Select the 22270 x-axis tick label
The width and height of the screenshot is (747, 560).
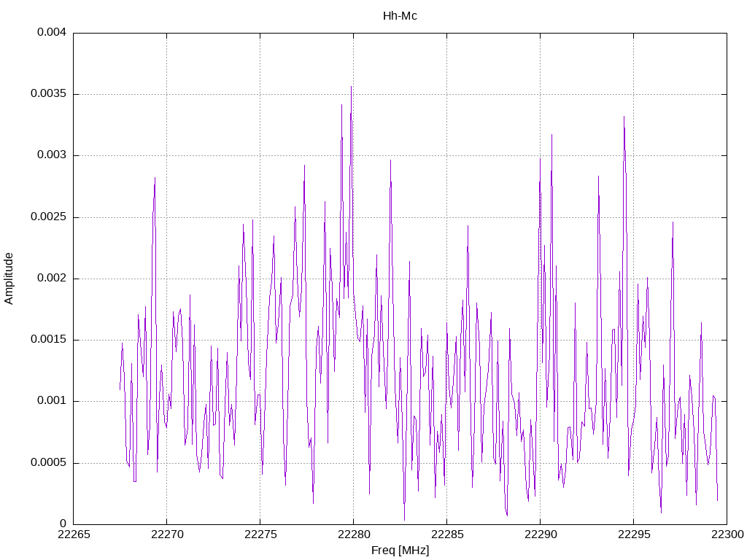pyautogui.click(x=166, y=535)
